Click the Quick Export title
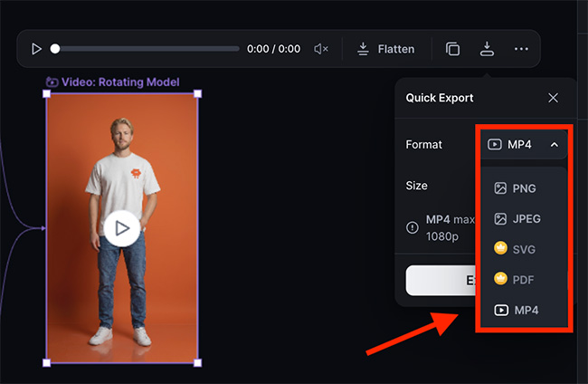Image resolution: width=588 pixels, height=384 pixels. point(440,98)
